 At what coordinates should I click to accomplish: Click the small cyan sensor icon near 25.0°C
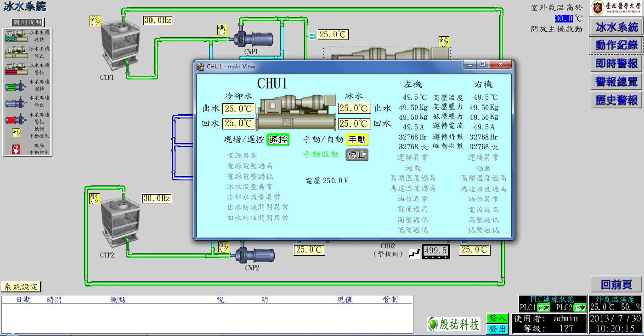311,36
